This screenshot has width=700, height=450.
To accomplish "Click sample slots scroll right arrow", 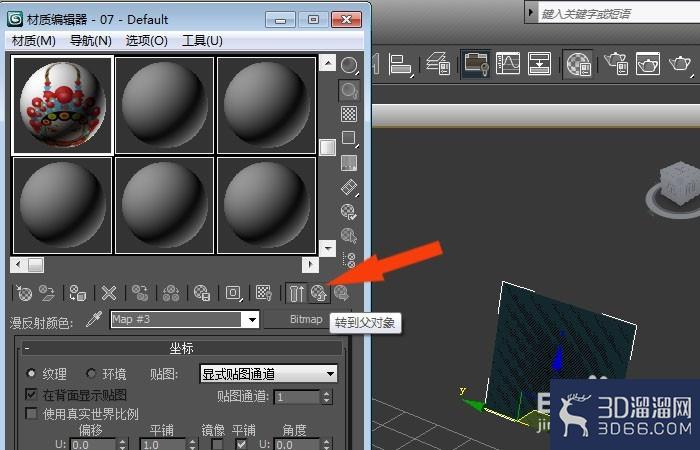I will pos(310,265).
